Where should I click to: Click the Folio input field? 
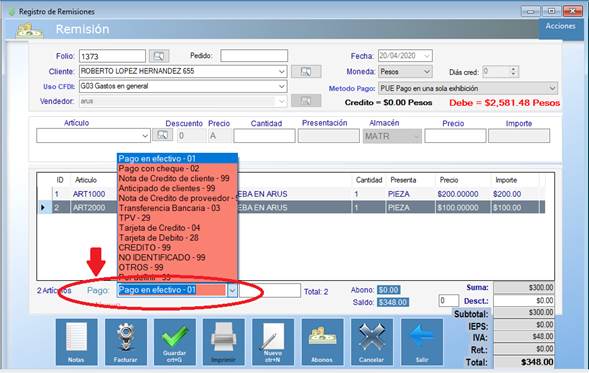click(112, 56)
